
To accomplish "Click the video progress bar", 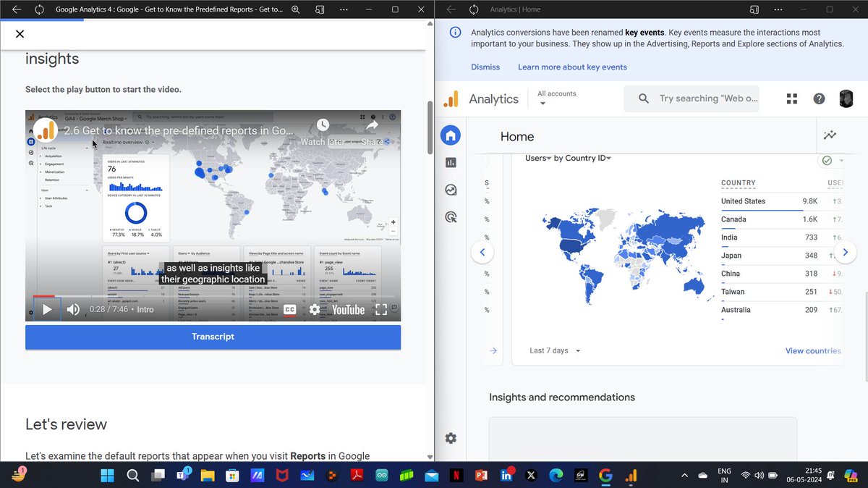I will 213,296.
